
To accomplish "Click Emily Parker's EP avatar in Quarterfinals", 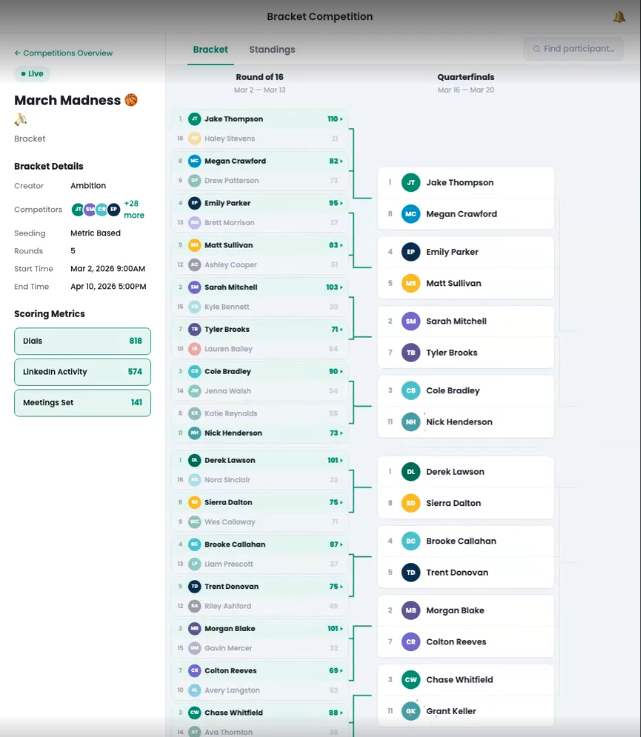I will (x=410, y=252).
